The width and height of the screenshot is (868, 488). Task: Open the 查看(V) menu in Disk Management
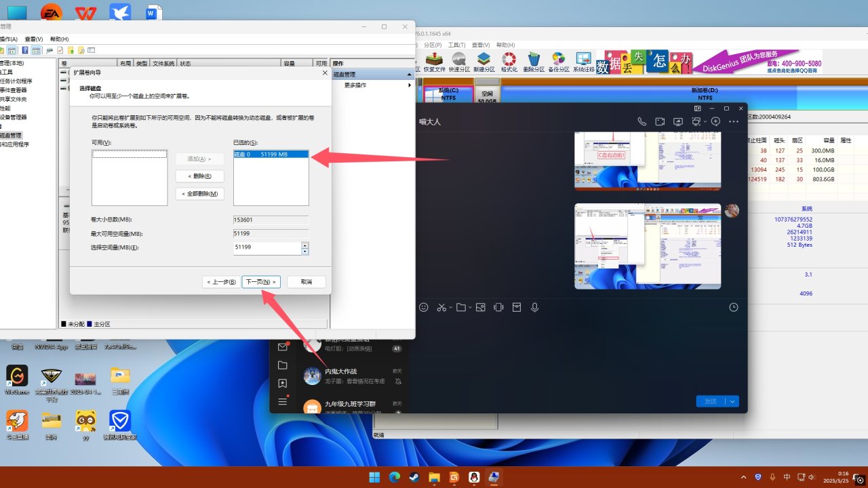(x=34, y=39)
